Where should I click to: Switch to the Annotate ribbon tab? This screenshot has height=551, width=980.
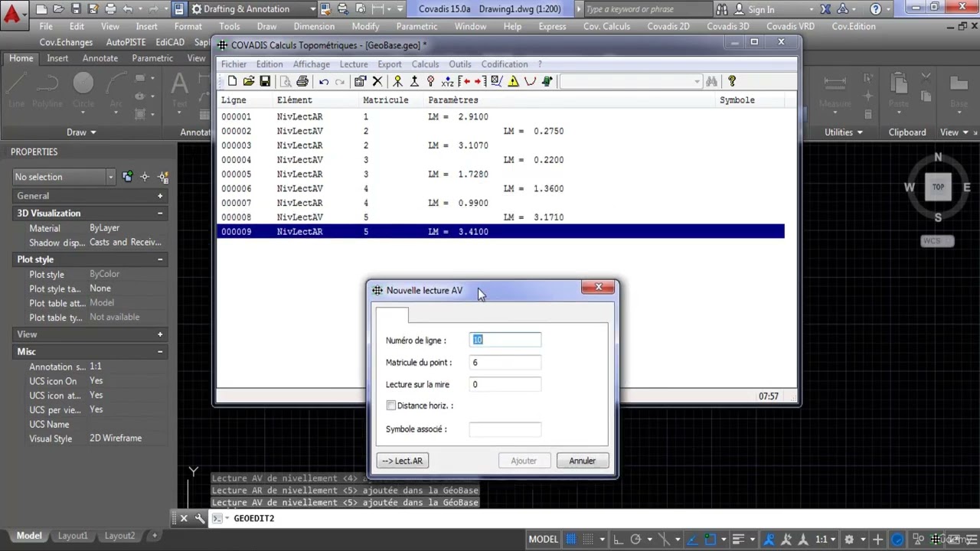pyautogui.click(x=100, y=58)
